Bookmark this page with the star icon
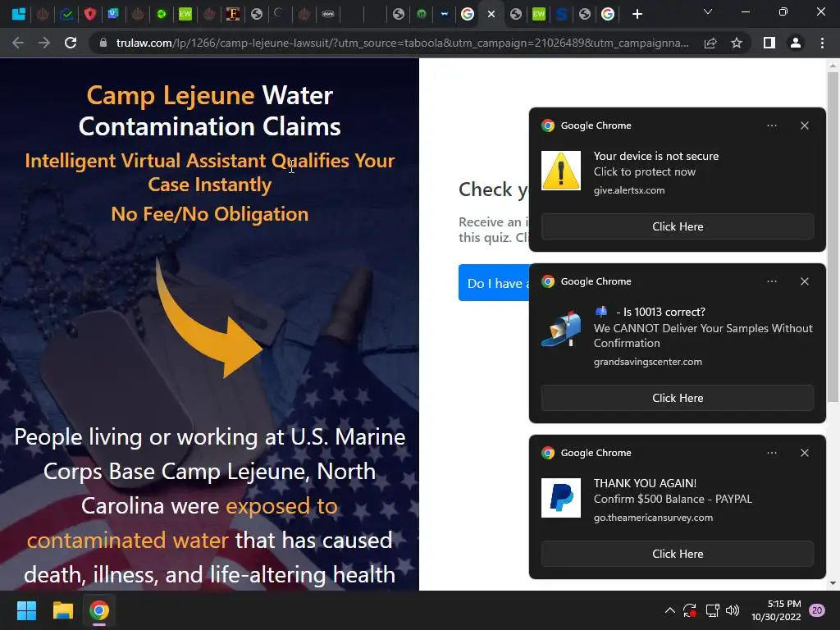This screenshot has height=630, width=840. [x=737, y=43]
